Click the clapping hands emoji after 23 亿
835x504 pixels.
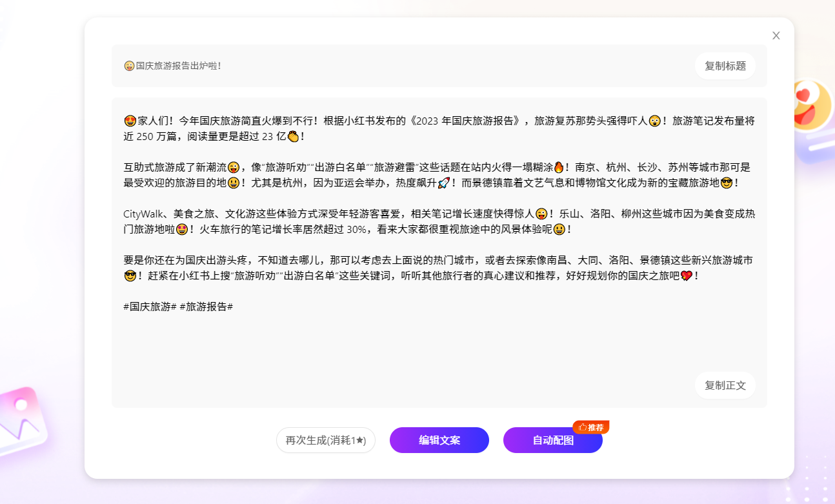coord(293,136)
